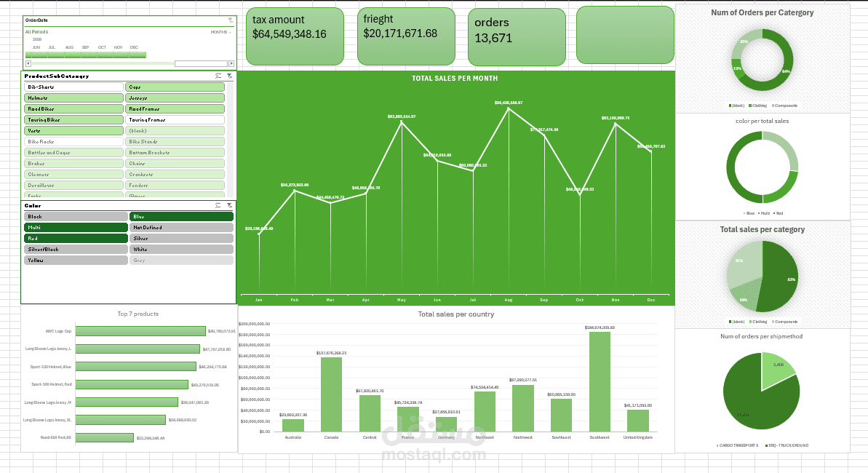The image size is (868, 473).
Task: Enable multi-select on ProductSubCategory slicer
Action: click(218, 75)
